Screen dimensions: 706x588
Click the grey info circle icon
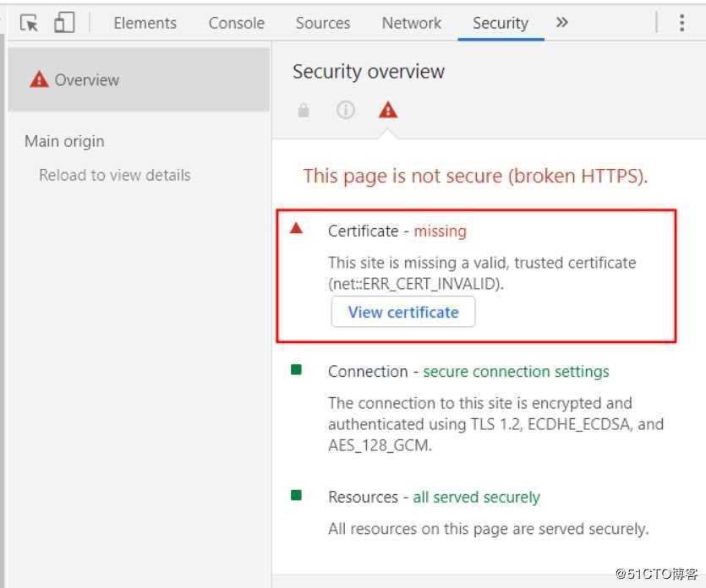point(345,110)
